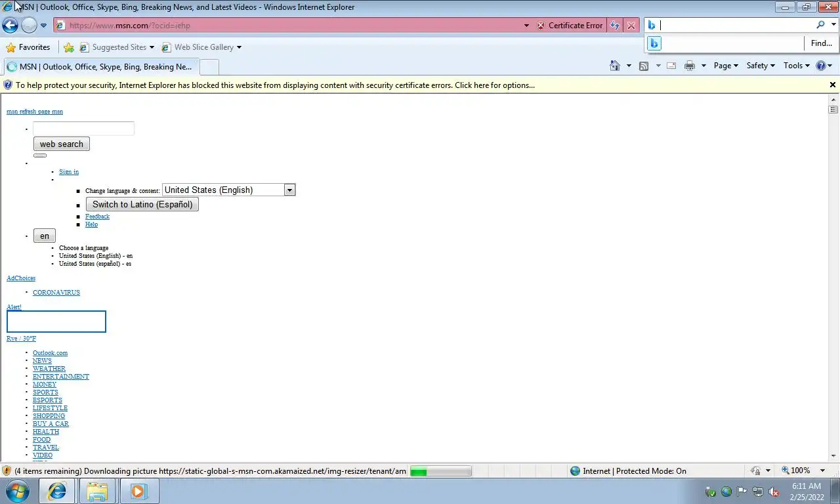Click the privacy report lock icon in status bar
840x504 pixels.
[755, 471]
